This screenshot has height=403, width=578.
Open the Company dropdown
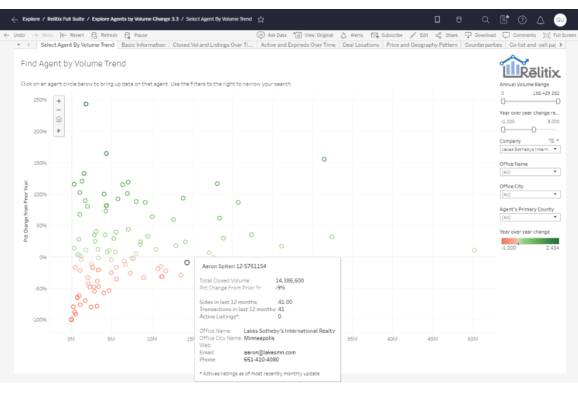tap(530, 149)
